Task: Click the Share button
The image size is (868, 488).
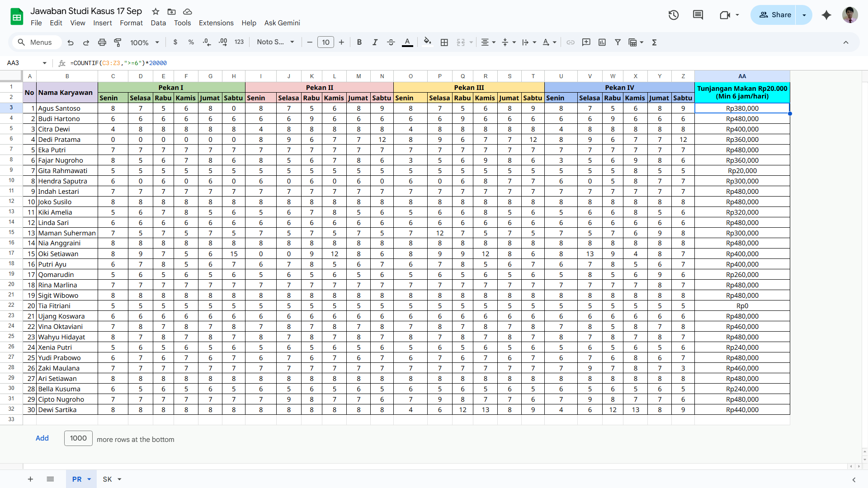Action: point(775,15)
